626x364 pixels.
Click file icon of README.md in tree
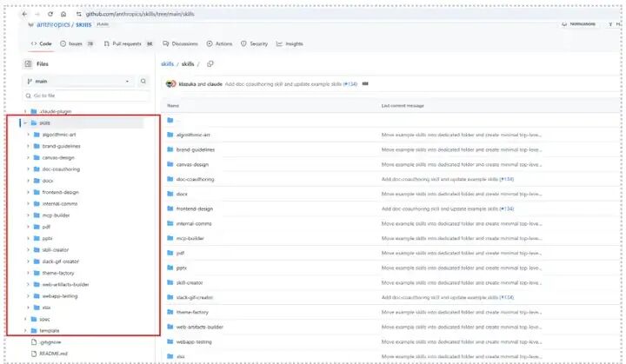[x=34, y=354]
